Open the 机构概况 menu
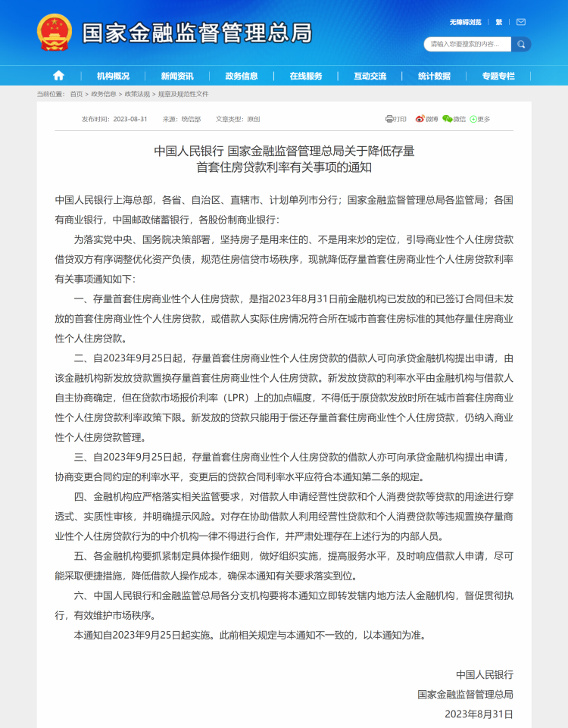568x728 pixels. (113, 76)
